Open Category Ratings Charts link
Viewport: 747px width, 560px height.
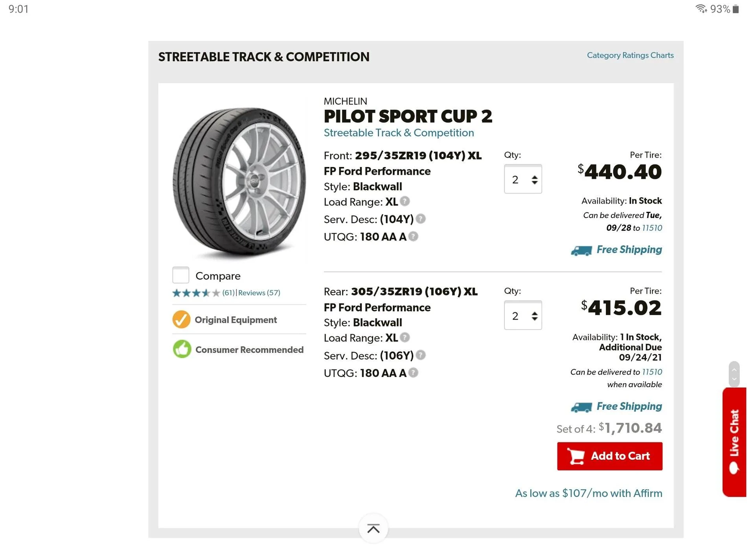[630, 55]
